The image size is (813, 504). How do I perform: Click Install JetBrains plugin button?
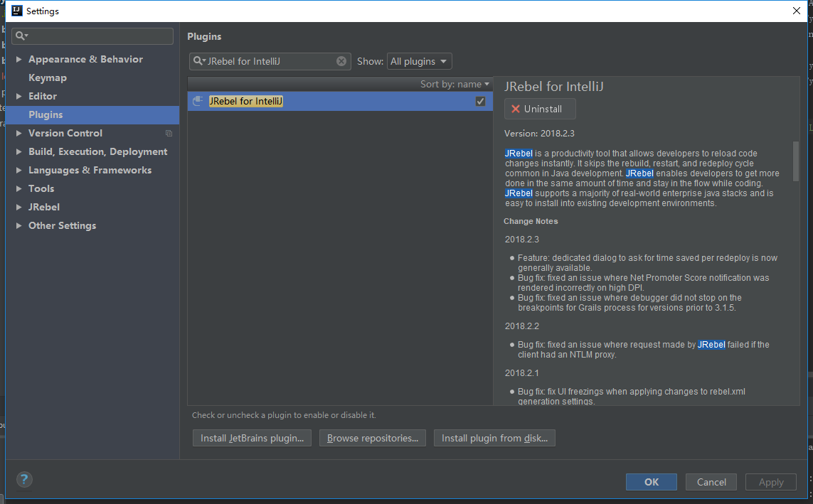[x=252, y=438]
